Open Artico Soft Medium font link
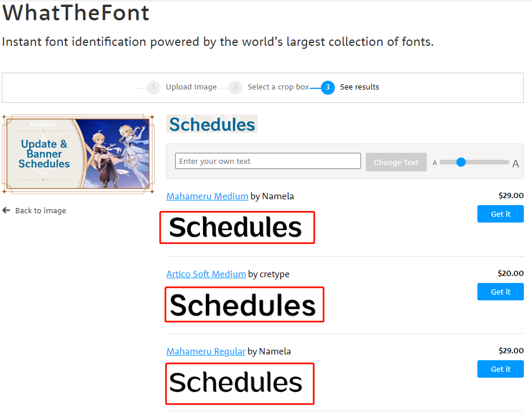 (x=206, y=274)
